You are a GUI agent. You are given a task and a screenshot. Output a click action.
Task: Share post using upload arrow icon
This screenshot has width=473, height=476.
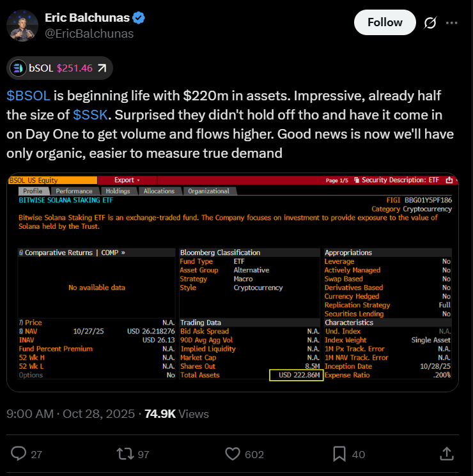[447, 454]
